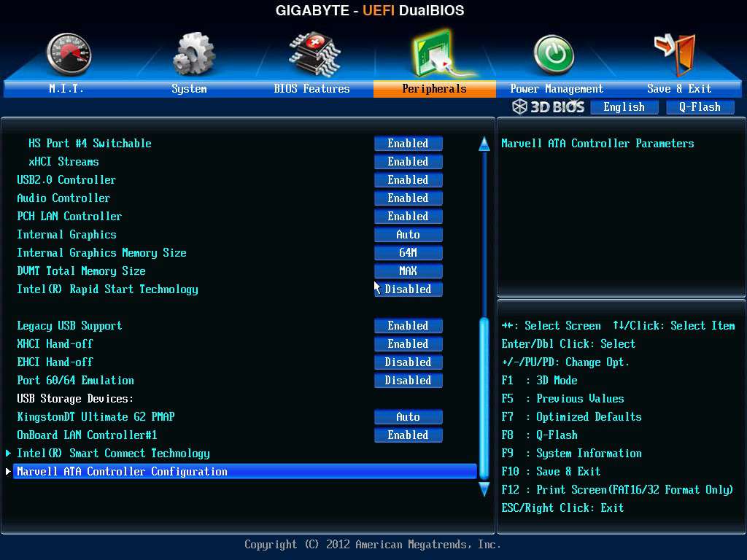Click the F9 System Information help line
The image size is (747, 560).
coord(572,454)
